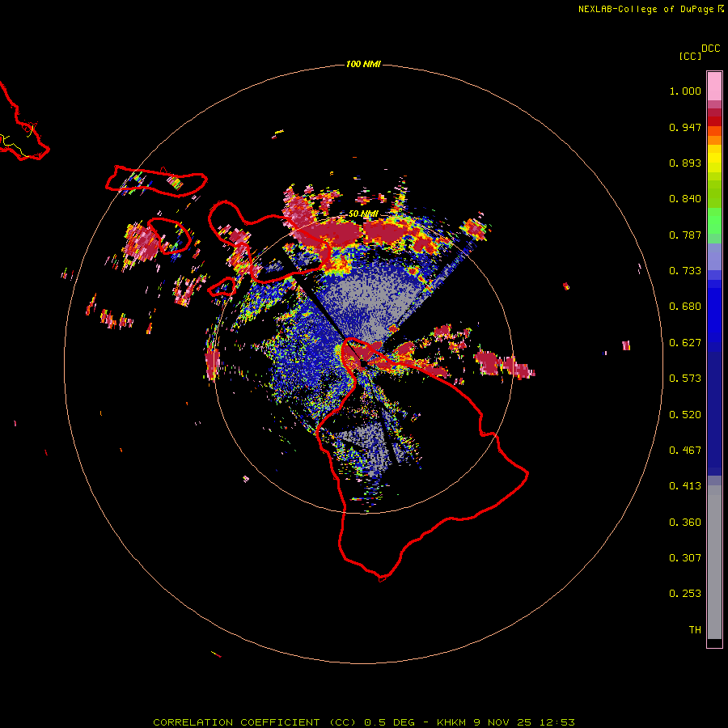Click the 0.307 legend value

coord(685,558)
